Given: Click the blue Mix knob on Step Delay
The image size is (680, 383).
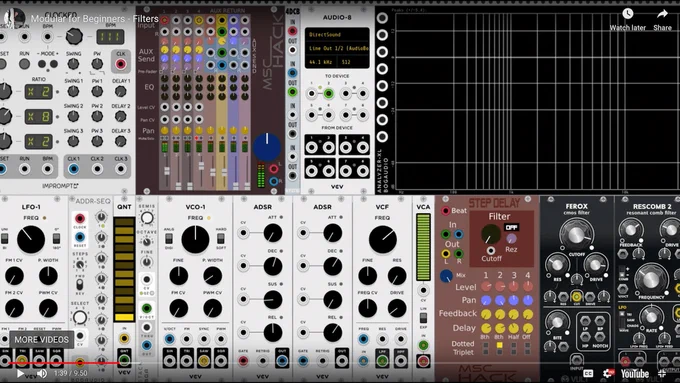Looking at the screenshot, I should click(446, 276).
